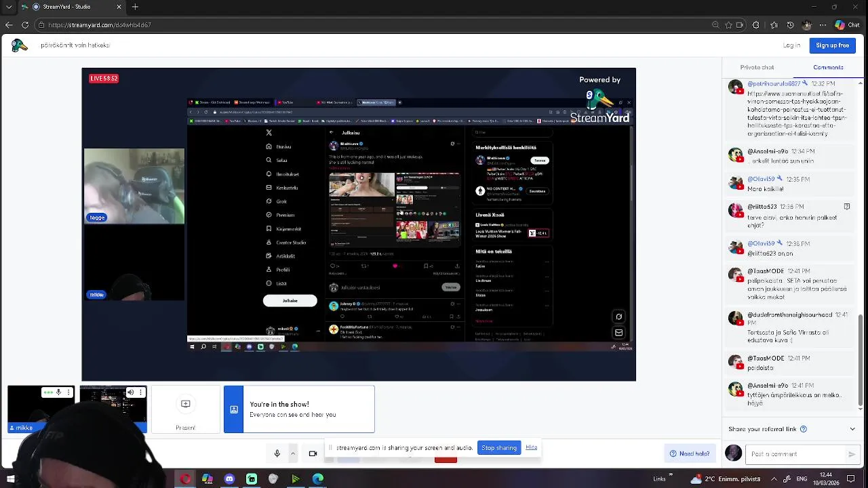Reload the StreamYard page

[25, 25]
